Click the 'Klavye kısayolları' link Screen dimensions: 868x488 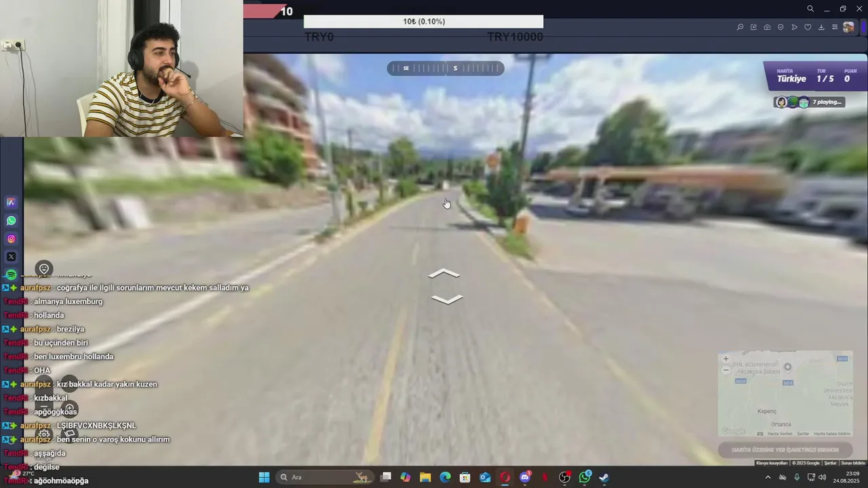coord(772,463)
